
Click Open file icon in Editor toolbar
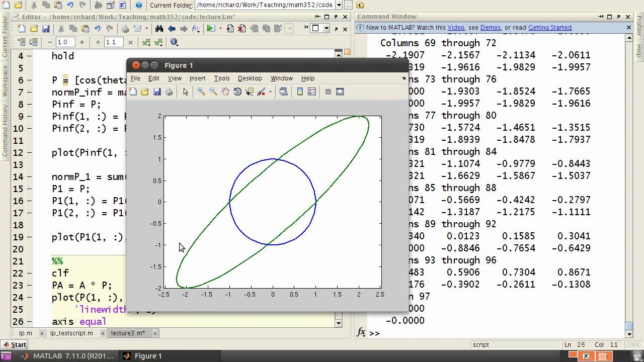34,29
